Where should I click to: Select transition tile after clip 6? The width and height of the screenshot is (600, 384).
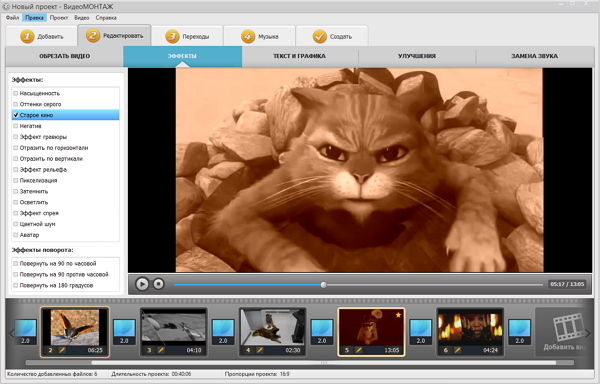point(520,332)
